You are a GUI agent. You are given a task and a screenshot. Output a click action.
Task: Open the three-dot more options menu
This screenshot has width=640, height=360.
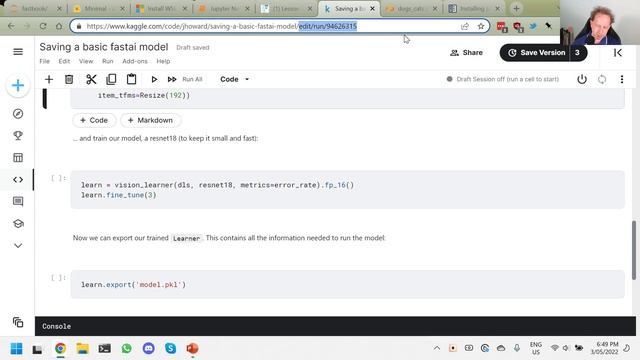pyautogui.click(x=622, y=79)
